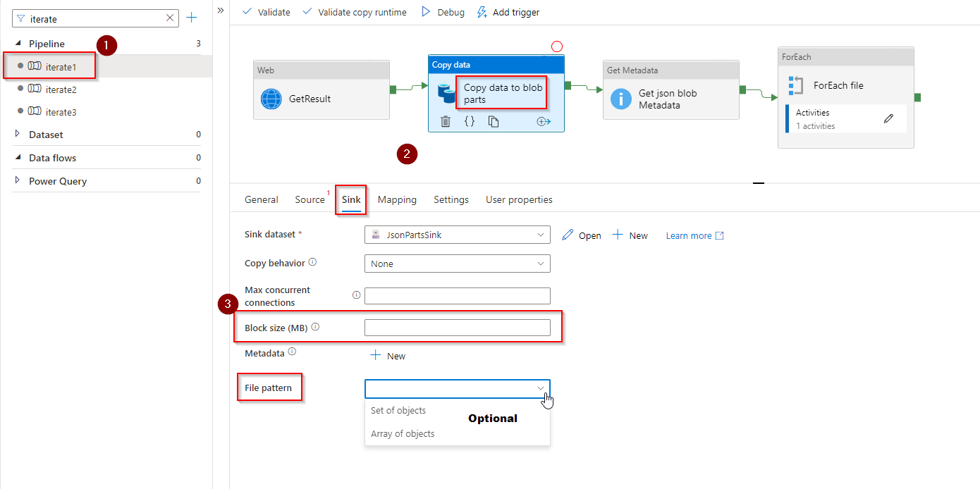Image resolution: width=980 pixels, height=489 pixels.
Task: Show Copy behavior info tooltip icon
Action: [312, 262]
